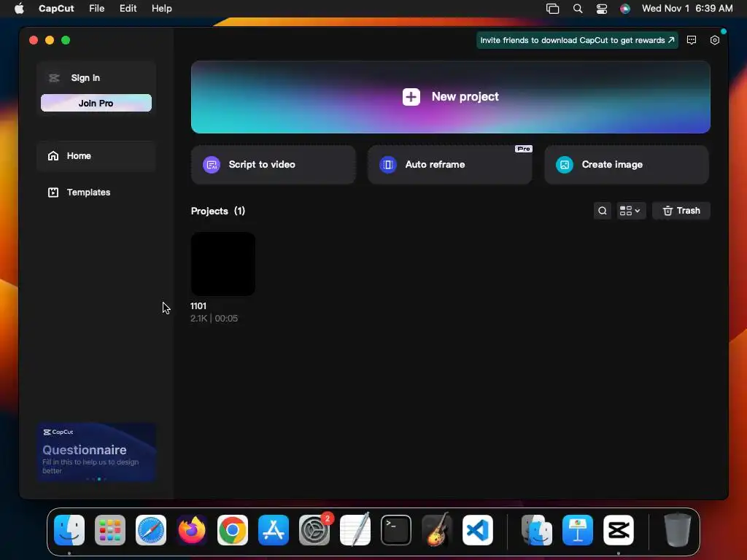Open the 1101 project thumbnail

(223, 264)
